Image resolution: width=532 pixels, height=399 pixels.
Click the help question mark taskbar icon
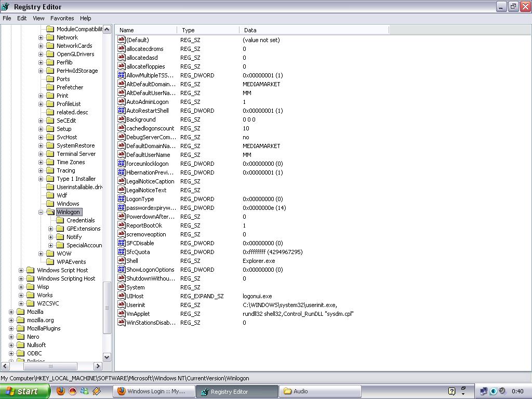[x=451, y=391]
